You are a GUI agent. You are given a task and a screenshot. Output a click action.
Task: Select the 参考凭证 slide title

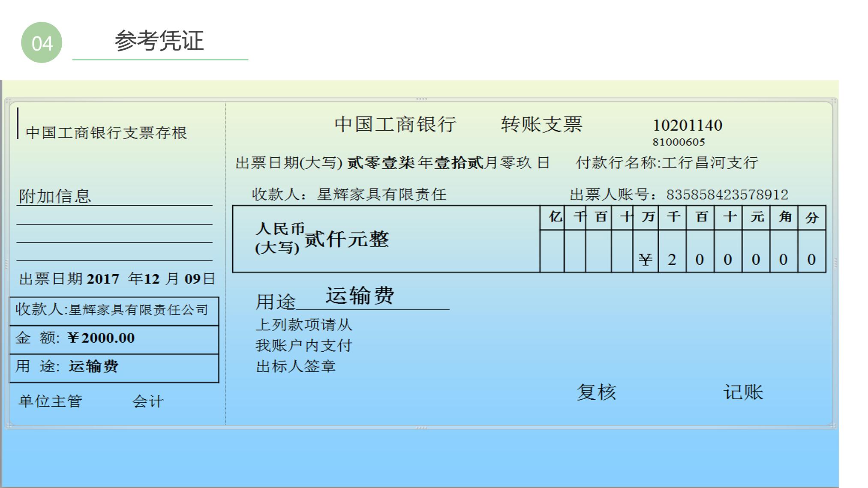tap(159, 41)
